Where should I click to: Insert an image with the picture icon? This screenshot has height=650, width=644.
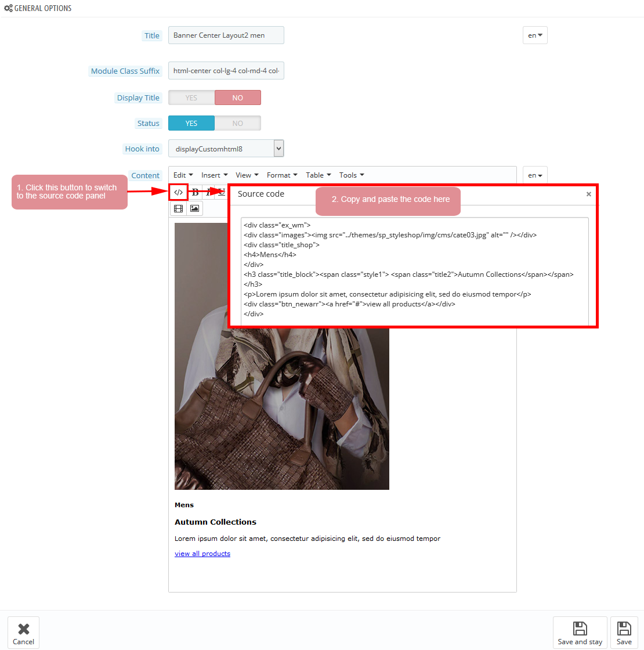(x=194, y=208)
